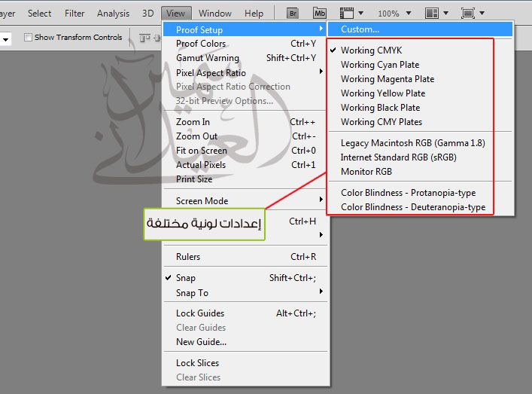Click Fit on Screen menu item
Viewport: 532px width, 394px height.
click(x=203, y=151)
